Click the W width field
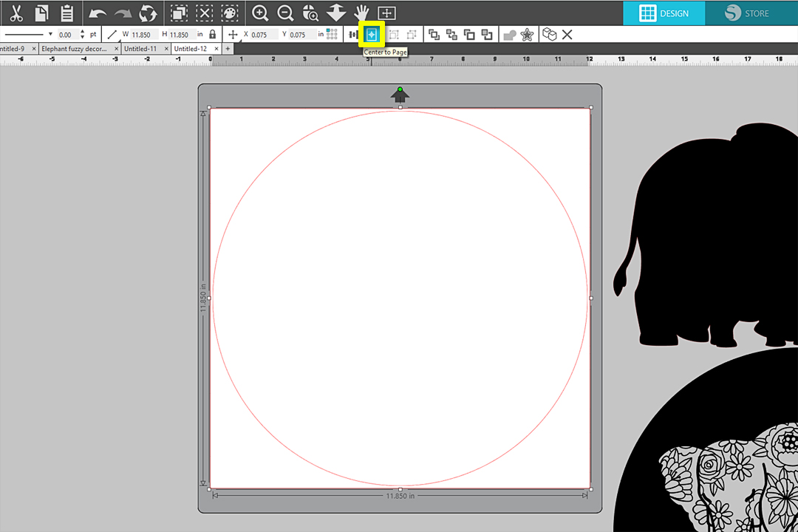 click(143, 35)
